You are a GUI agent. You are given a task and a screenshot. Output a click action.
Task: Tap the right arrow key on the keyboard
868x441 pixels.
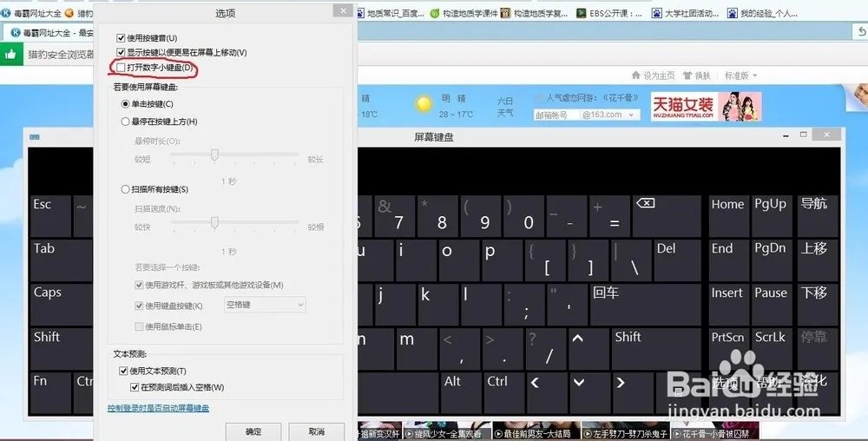(634, 393)
